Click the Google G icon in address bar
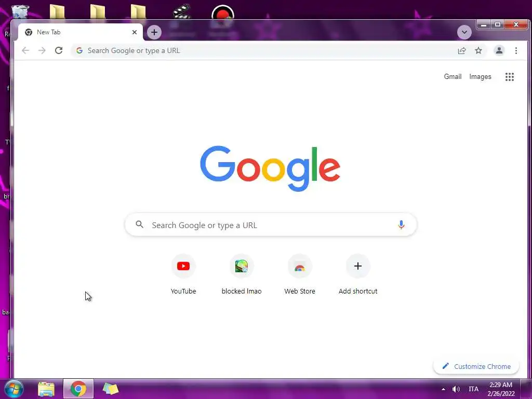The width and height of the screenshot is (532, 399). (79, 50)
